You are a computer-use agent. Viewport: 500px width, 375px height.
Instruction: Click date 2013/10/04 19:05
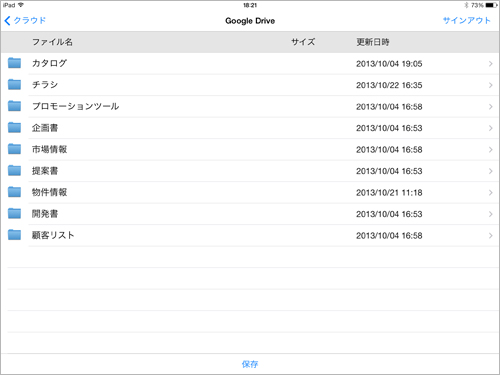click(389, 64)
